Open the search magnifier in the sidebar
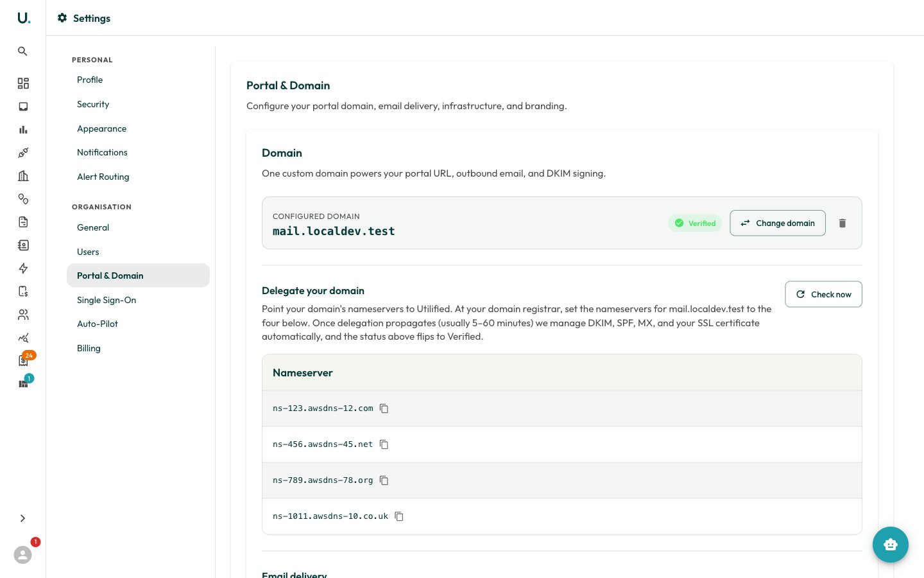Screen dimensions: 924x578 [x=22, y=51]
